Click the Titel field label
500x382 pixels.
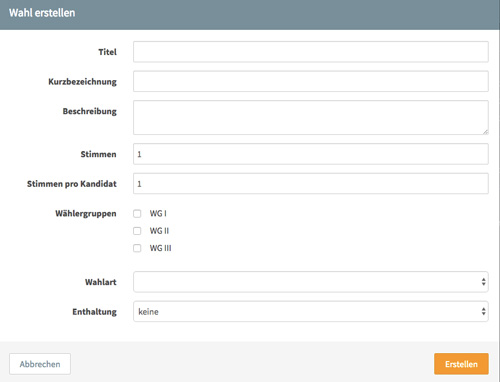tap(107, 52)
